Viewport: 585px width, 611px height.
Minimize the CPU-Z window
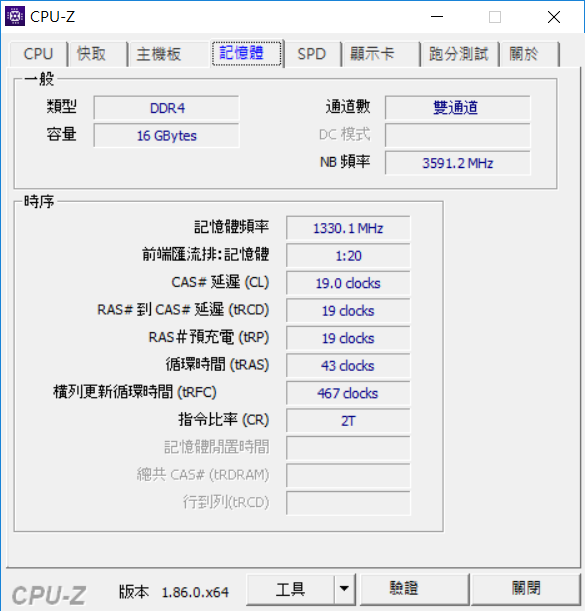437,17
